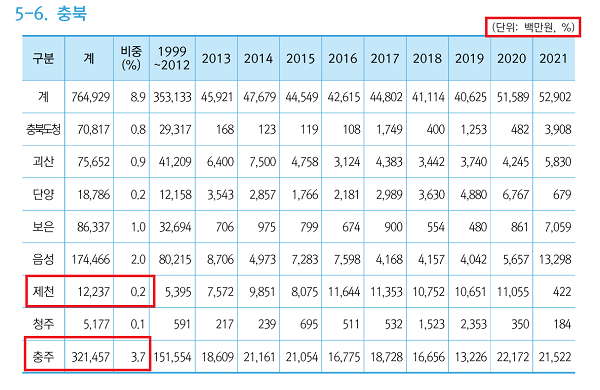Click the 음성 2021 value 13,298

pos(555,259)
